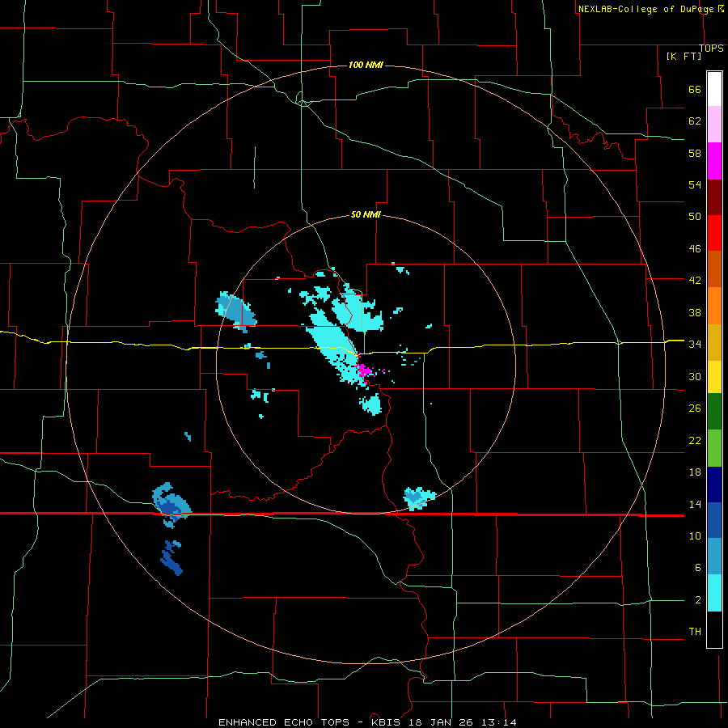
Task: Select the cyan swatch on the color scale
Action: click(x=714, y=594)
